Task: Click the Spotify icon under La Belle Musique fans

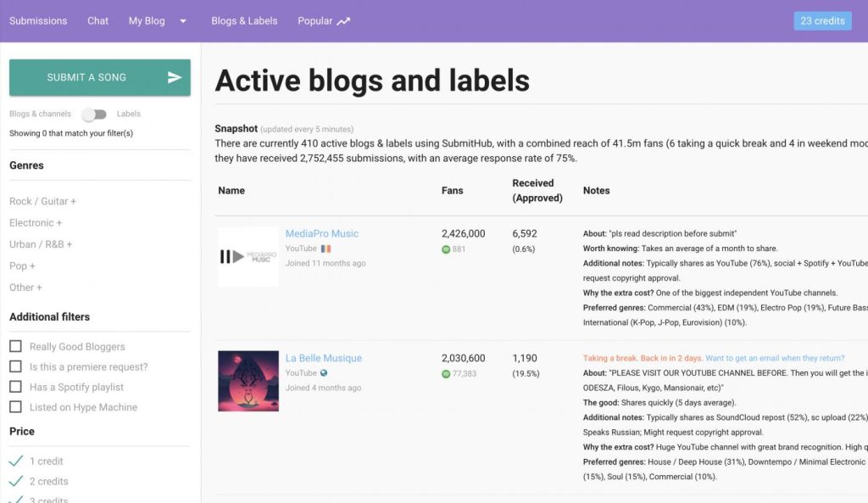Action: click(x=446, y=374)
